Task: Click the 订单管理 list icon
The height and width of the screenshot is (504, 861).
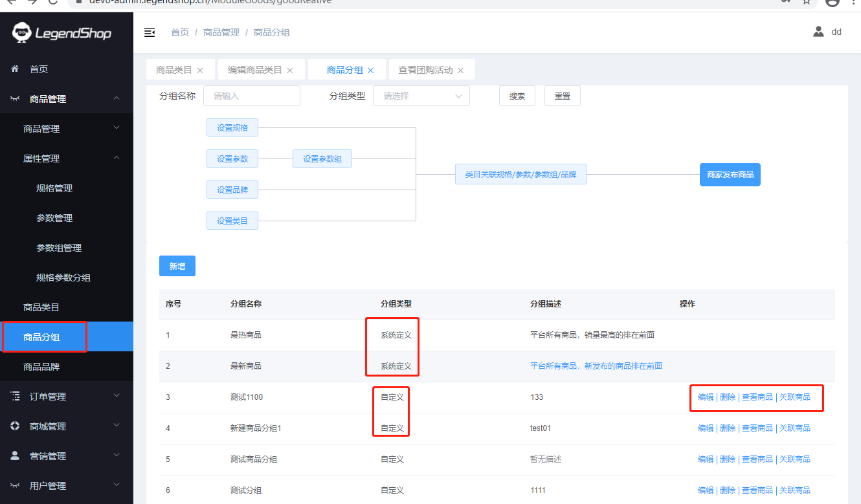Action: click(16, 397)
